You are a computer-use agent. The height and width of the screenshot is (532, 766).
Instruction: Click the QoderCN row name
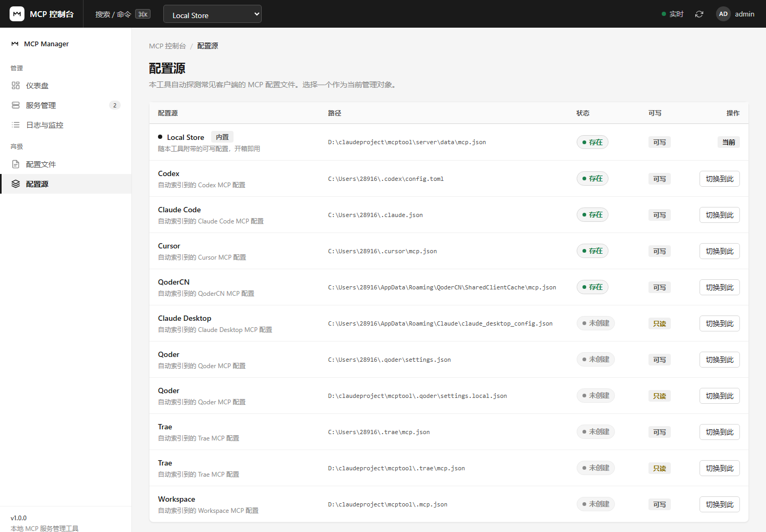tap(174, 282)
